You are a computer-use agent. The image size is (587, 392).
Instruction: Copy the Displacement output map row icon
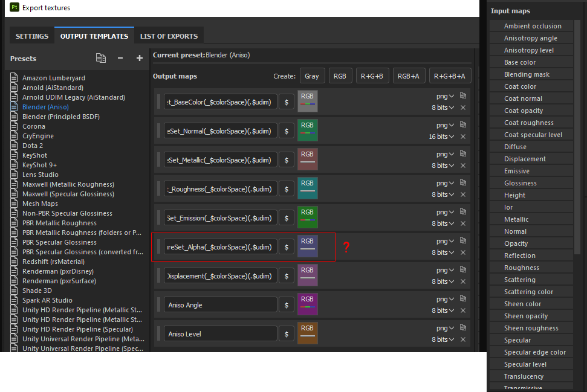(x=463, y=269)
